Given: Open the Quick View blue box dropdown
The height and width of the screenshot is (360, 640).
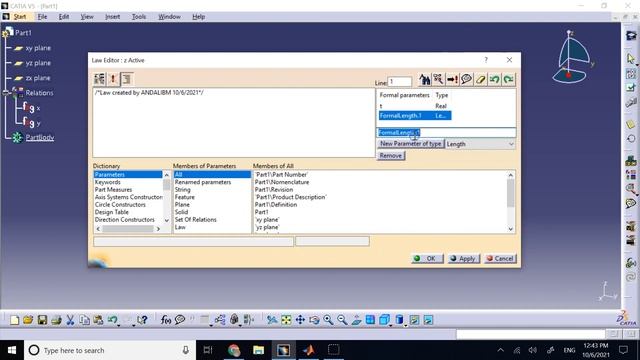Looking at the screenshot, I should (405, 325).
